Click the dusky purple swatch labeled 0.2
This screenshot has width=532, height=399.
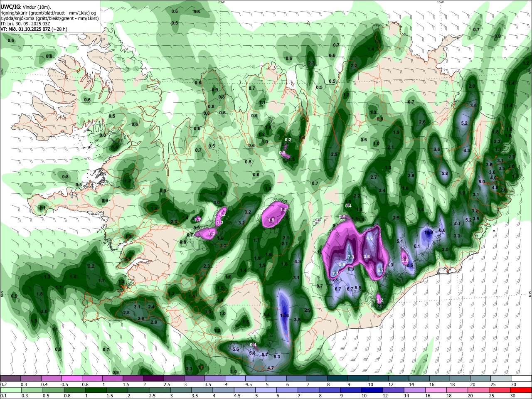pyautogui.click(x=10, y=378)
